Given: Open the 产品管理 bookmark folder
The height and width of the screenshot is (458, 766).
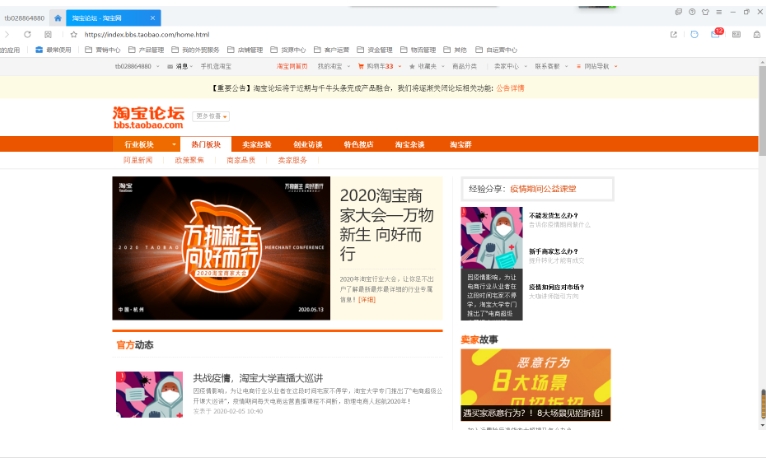Looking at the screenshot, I should (146, 50).
